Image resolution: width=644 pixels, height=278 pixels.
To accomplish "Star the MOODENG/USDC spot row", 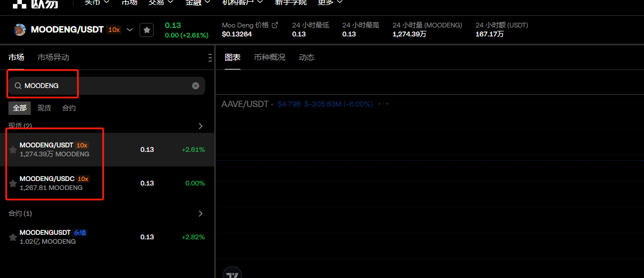I will coord(13,183).
